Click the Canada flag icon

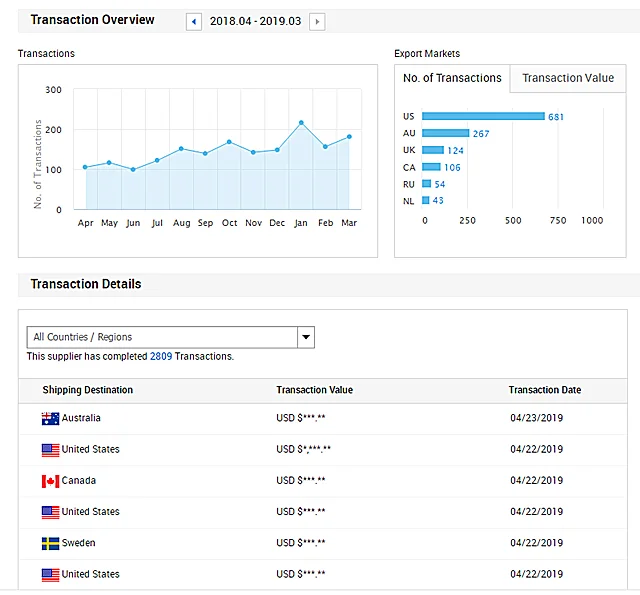(50, 481)
